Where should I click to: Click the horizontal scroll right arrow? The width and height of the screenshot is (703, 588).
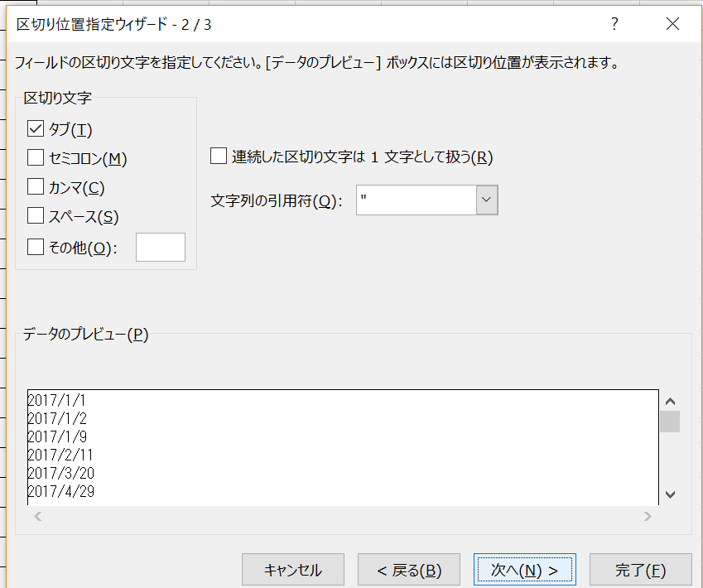648,515
